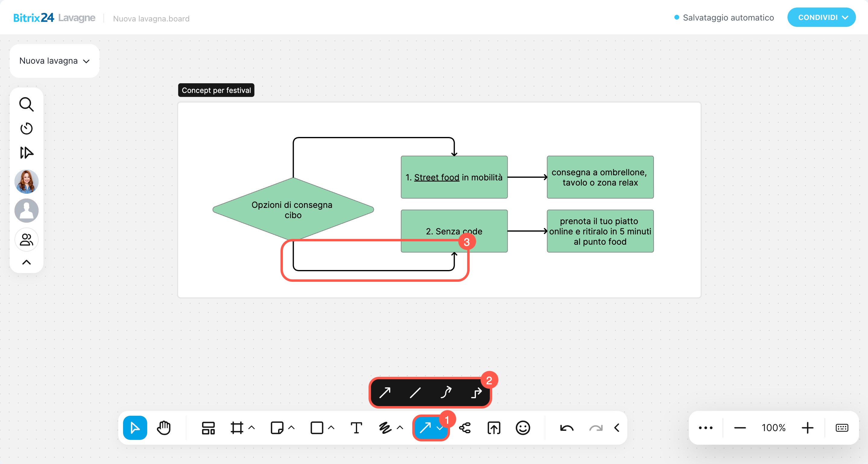Pick the curved arrow connector style
This screenshot has width=868, height=464.
(x=446, y=392)
